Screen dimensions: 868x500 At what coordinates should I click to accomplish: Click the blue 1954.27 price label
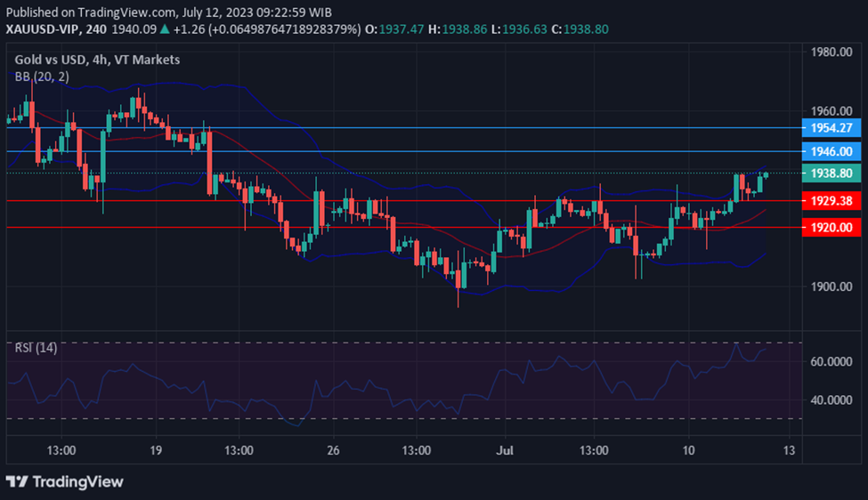pos(831,128)
